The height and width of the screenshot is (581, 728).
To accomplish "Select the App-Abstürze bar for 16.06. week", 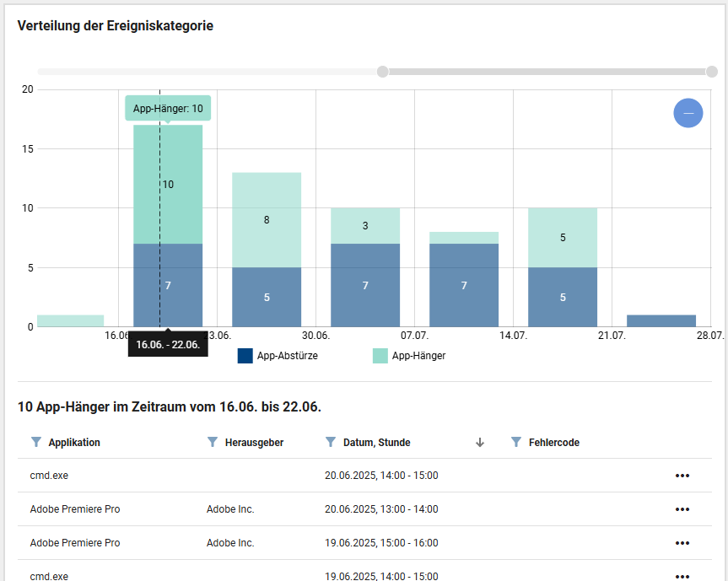I will coord(168,286).
